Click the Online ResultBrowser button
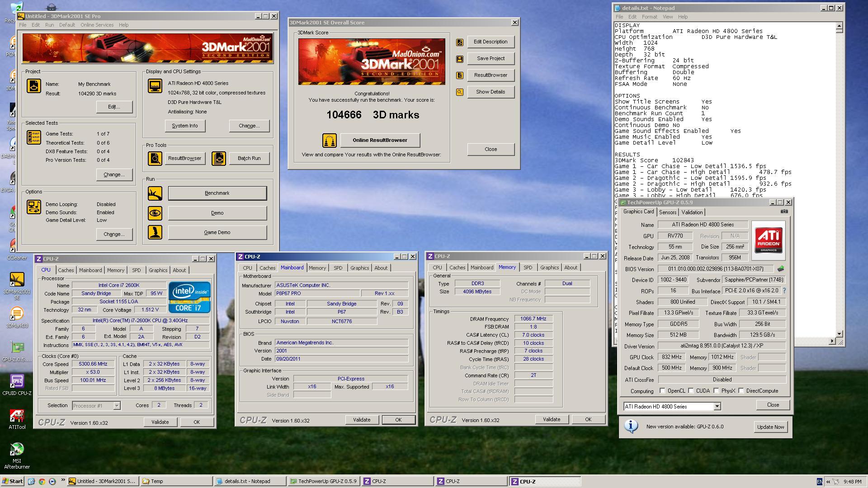The width and height of the screenshot is (868, 488). [x=380, y=140]
